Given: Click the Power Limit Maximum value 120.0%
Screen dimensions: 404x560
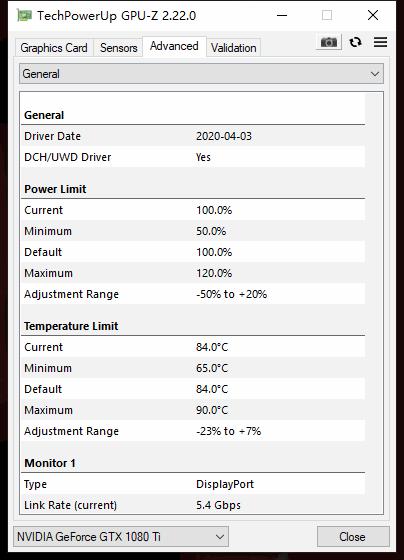Looking at the screenshot, I should pyautogui.click(x=214, y=273).
